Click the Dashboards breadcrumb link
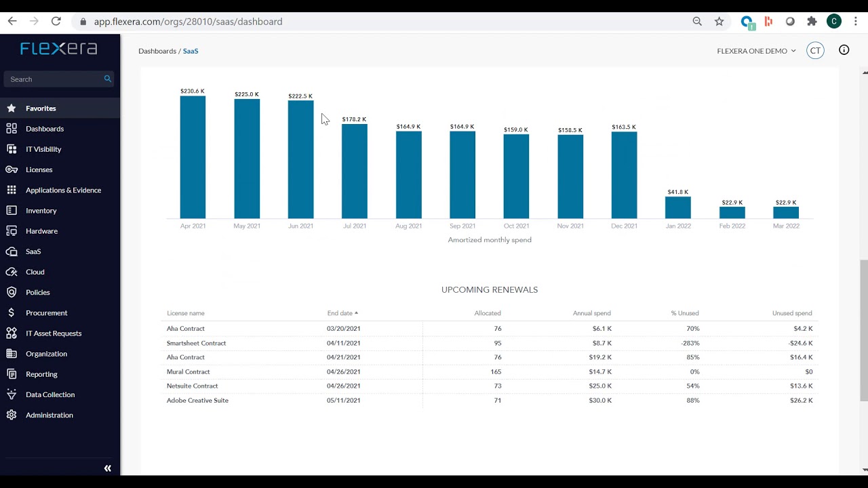Viewport: 868px width, 488px height. tap(157, 51)
